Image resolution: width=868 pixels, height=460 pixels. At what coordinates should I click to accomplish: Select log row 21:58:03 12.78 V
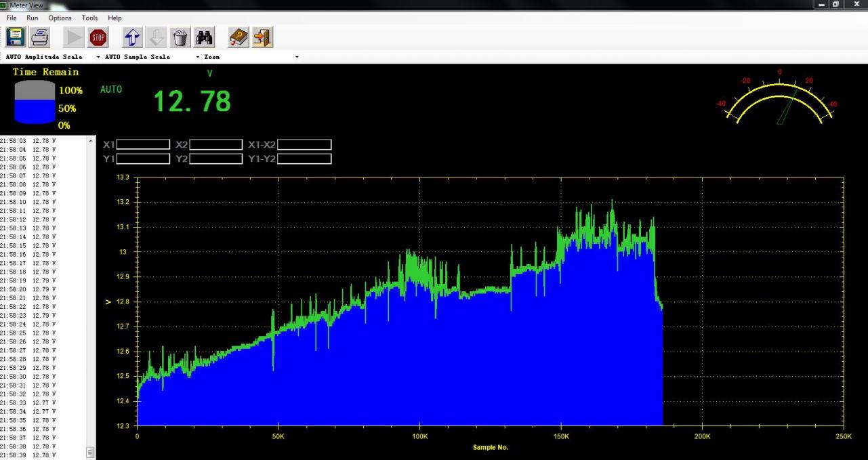[x=28, y=141]
